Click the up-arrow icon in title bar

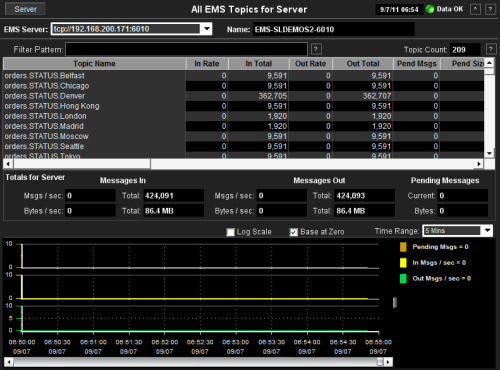tap(475, 9)
